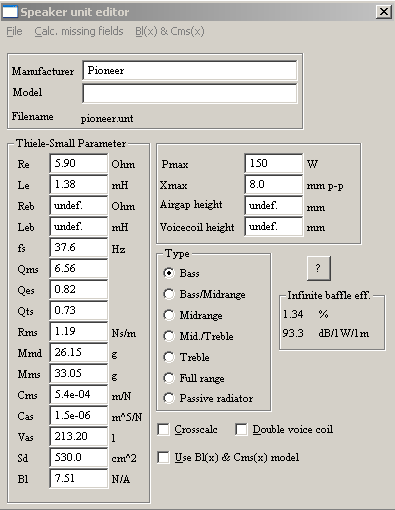Click the Pmax field showing 150
The width and height of the screenshot is (395, 510).
[274, 163]
